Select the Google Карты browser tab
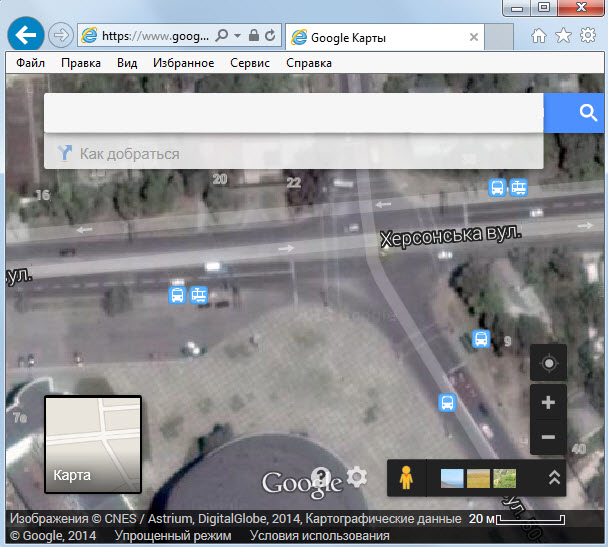 (348, 37)
